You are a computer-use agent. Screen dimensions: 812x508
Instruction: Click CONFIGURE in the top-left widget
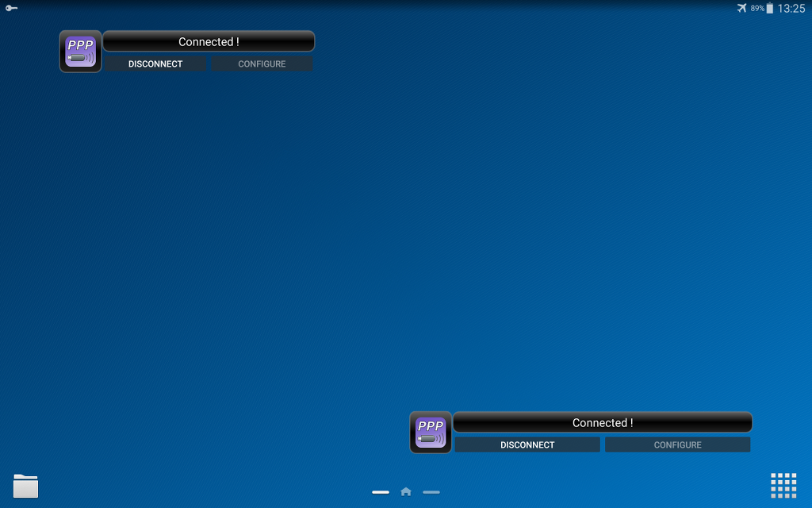(262, 63)
